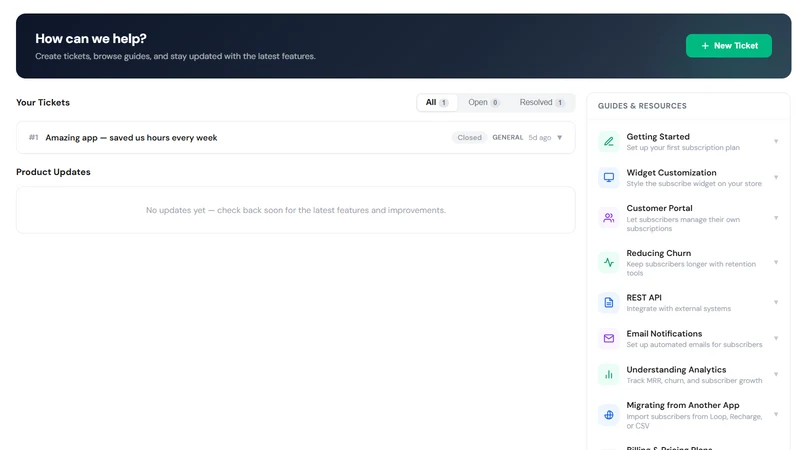
Task: Open the Customer Portal guide title
Action: point(659,208)
